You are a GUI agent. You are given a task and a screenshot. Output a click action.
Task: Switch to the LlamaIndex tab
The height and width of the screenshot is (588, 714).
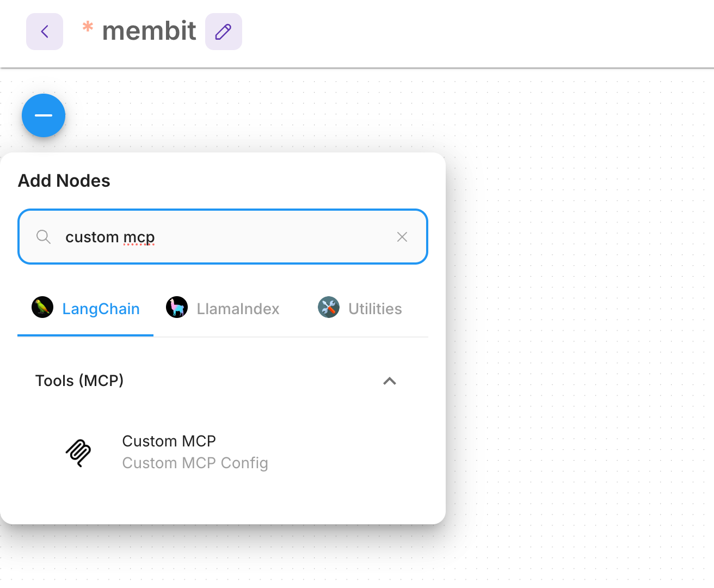(237, 309)
